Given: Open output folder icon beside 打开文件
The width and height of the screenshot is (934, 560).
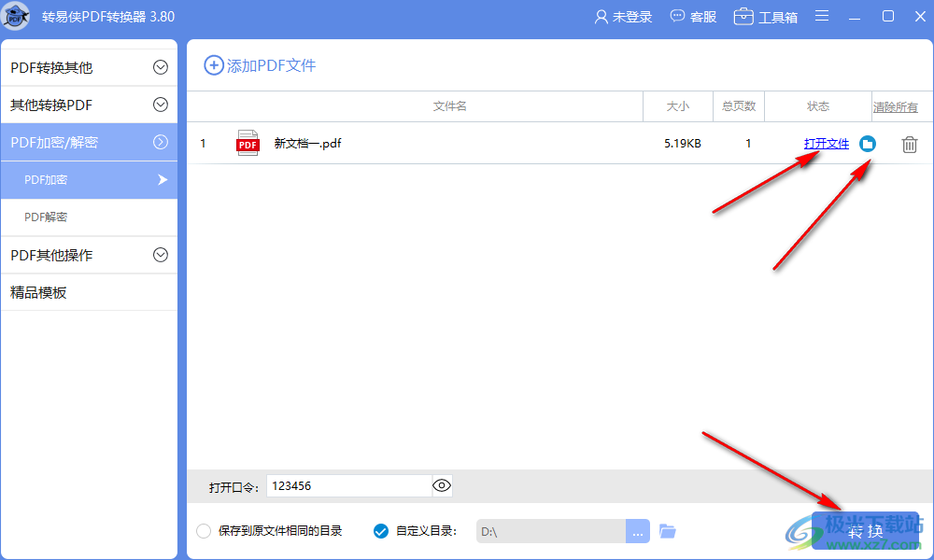Looking at the screenshot, I should pyautogui.click(x=868, y=144).
